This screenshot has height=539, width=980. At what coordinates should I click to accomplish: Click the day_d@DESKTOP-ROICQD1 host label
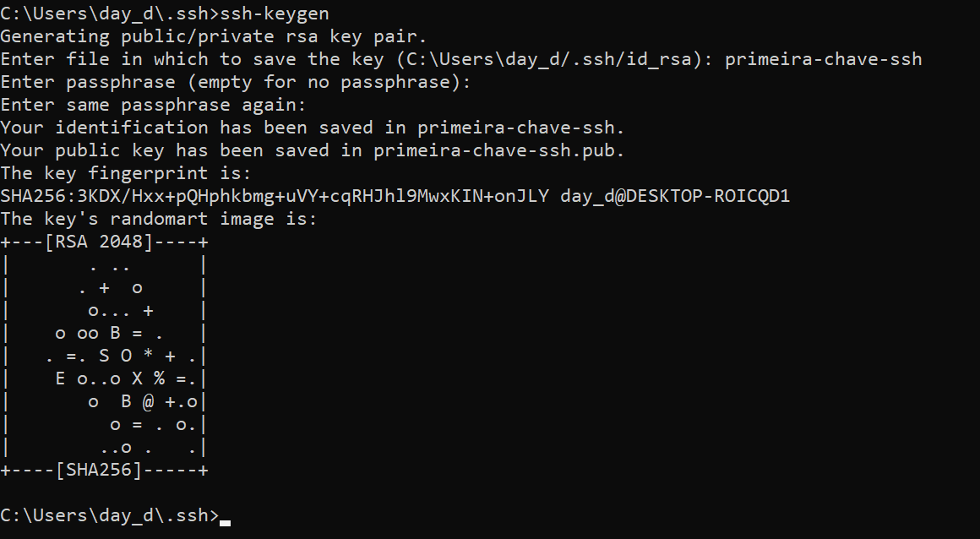(675, 196)
